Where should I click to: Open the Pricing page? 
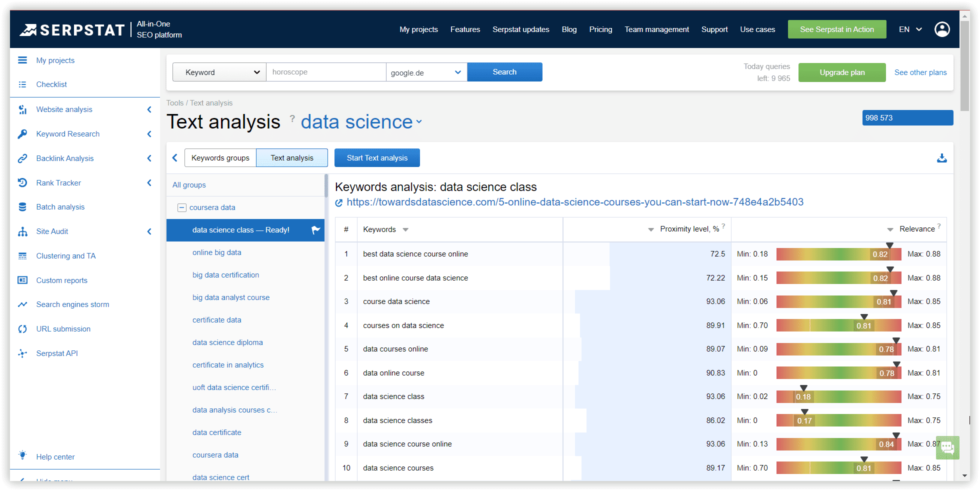600,29
